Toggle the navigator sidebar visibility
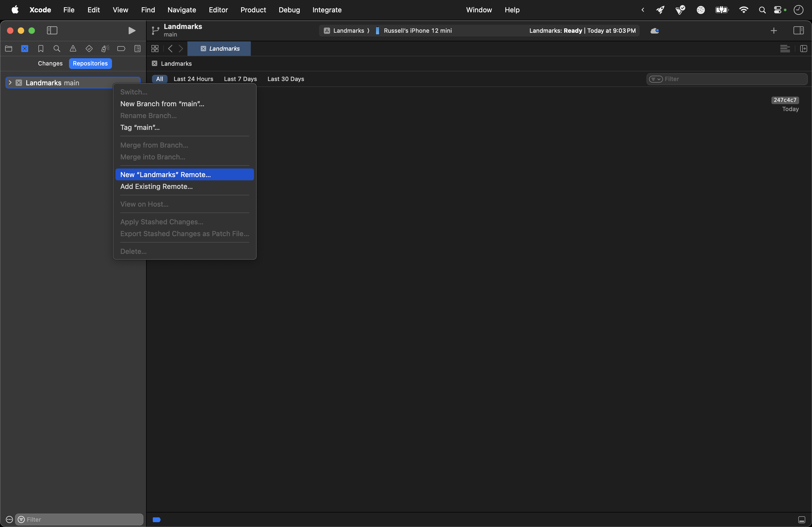Screen dimensions: 812x527 (52, 30)
